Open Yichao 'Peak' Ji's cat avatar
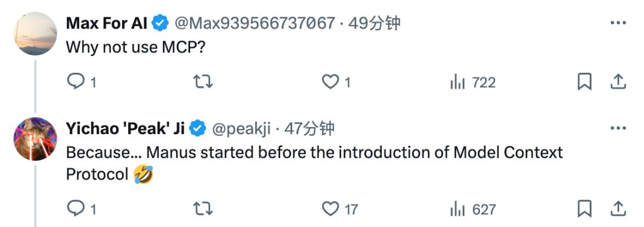The image size is (644, 227). [35, 139]
